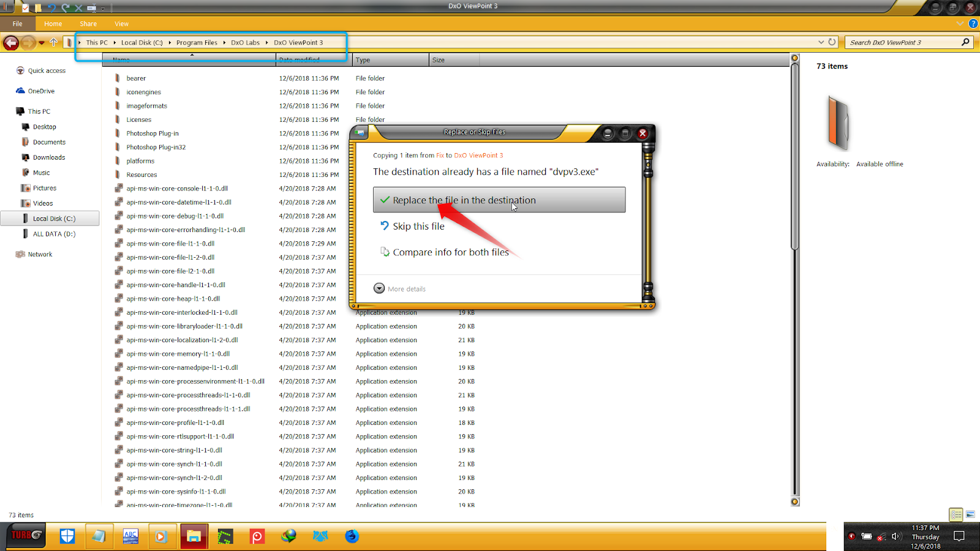Open the Home ribbon tab
Image resolution: width=980 pixels, height=551 pixels.
click(x=53, y=24)
